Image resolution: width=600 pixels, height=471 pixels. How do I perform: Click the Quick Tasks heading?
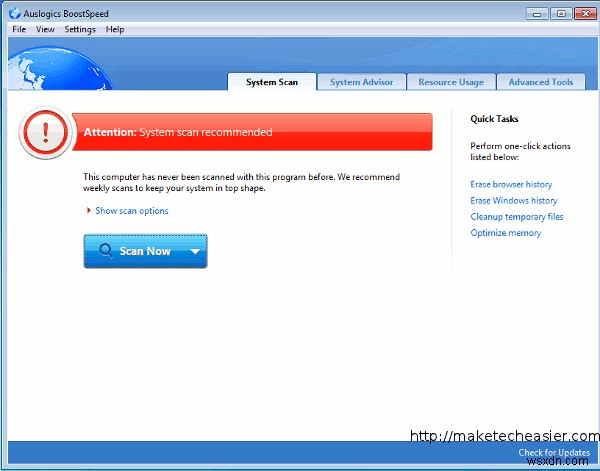(494, 119)
